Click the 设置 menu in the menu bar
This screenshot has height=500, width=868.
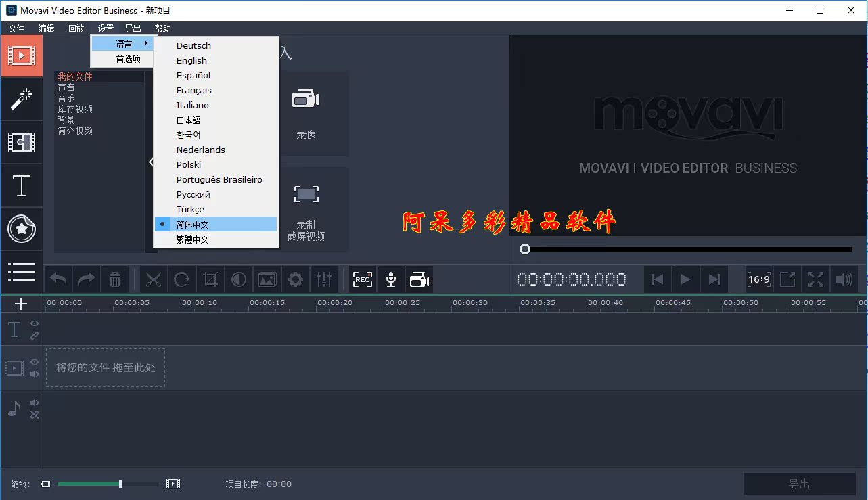point(106,28)
